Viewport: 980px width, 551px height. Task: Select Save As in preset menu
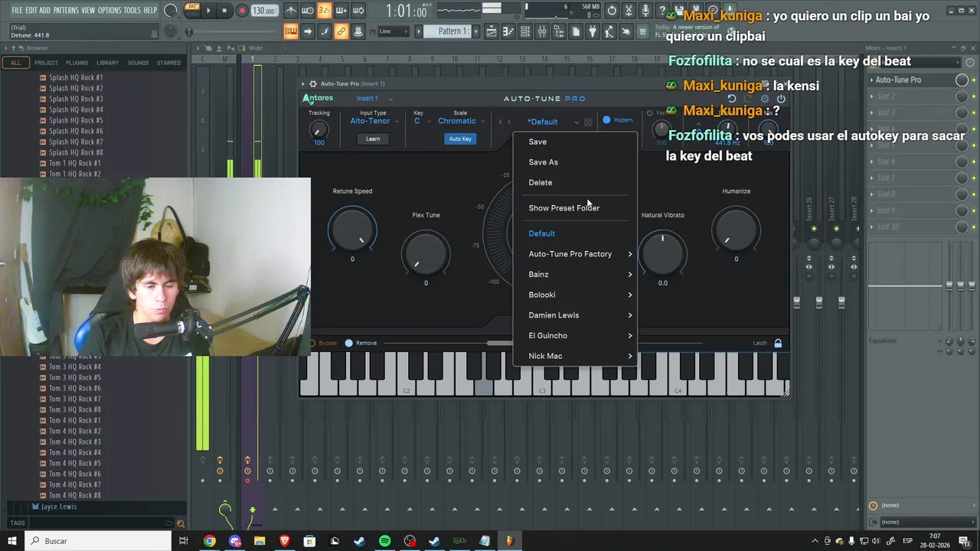tap(574, 162)
